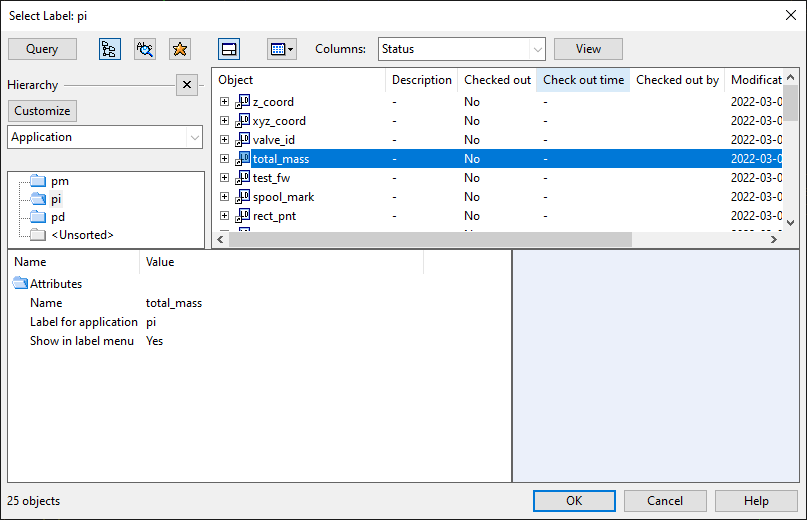Toggle the properties pane layout icon

pos(229,49)
